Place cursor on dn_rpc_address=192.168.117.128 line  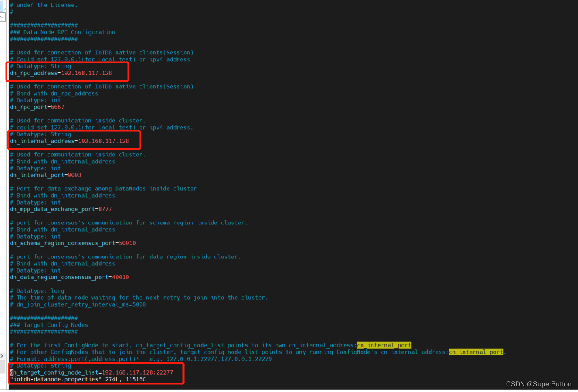pos(61,73)
